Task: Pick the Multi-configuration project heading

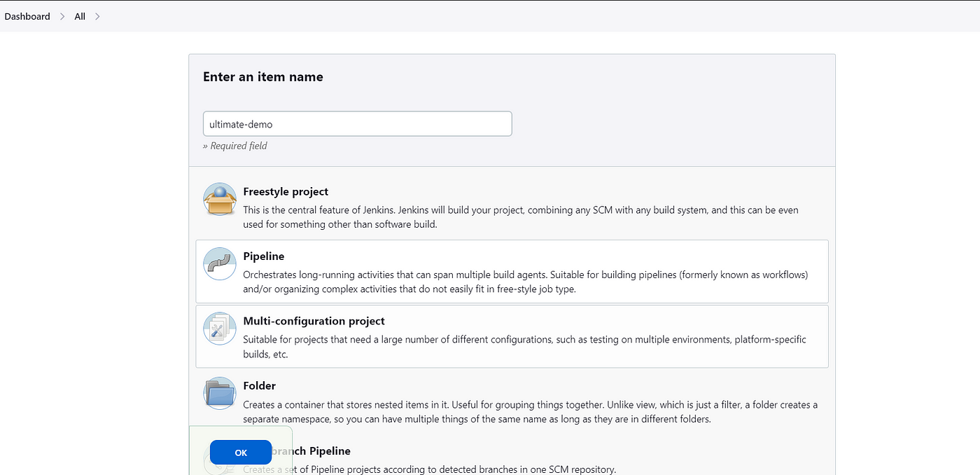Action: pos(314,321)
